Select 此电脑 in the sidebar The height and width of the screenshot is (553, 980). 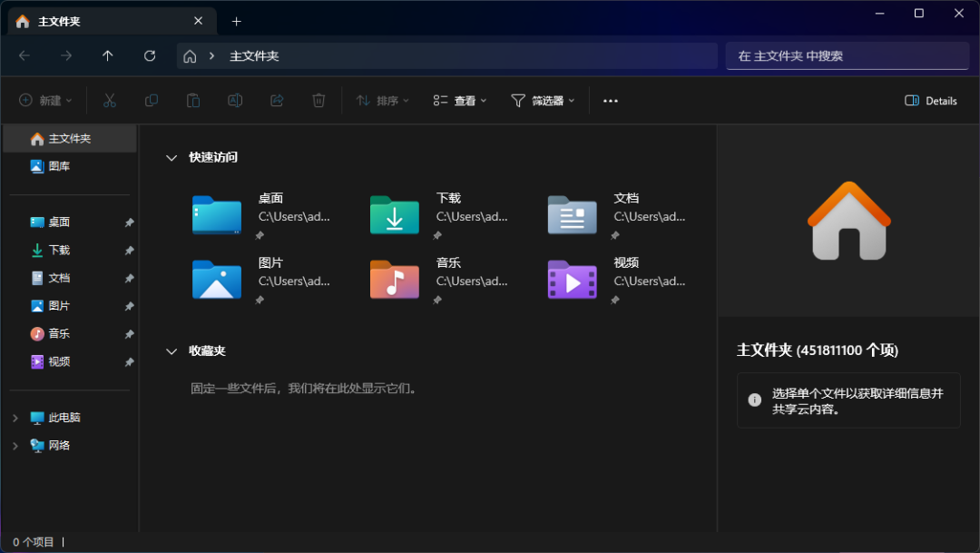(70, 418)
